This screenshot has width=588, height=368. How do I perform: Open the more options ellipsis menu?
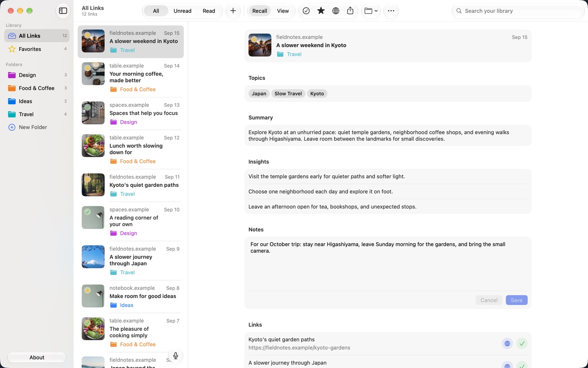click(x=391, y=11)
